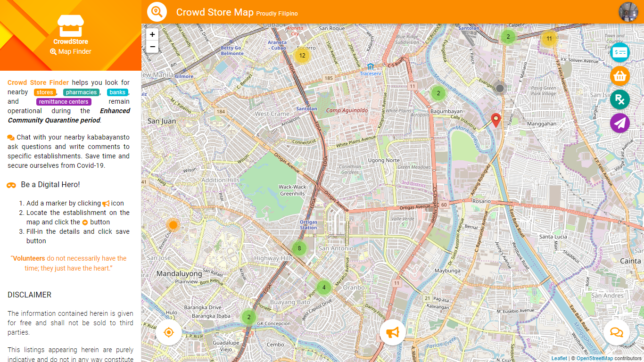The height and width of the screenshot is (362, 644).
Task: Expand the yellow cluster showing 11
Action: (549, 39)
